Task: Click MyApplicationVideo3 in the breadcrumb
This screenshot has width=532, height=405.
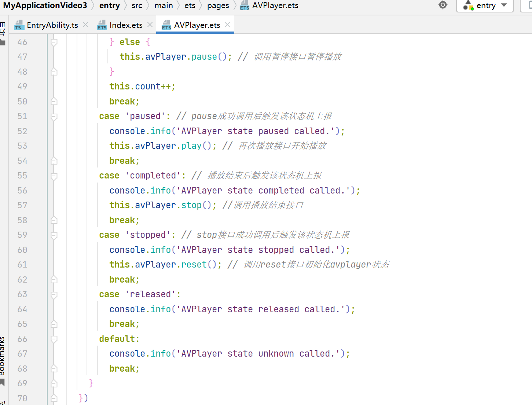Action: [45, 5]
